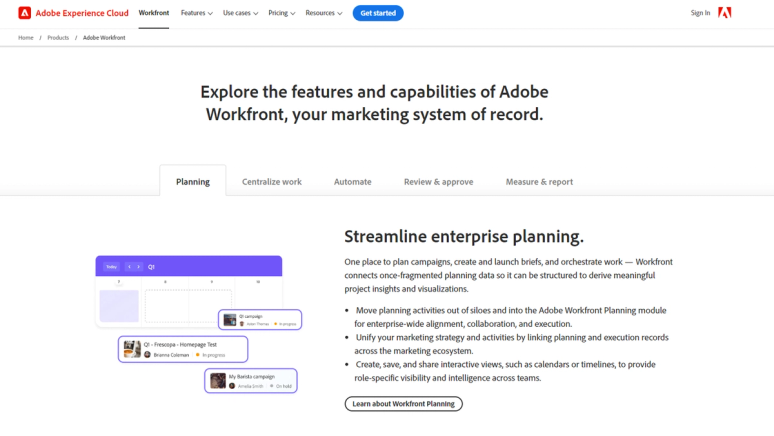Open the Measure & report tab
This screenshot has height=436, width=774.
point(539,182)
